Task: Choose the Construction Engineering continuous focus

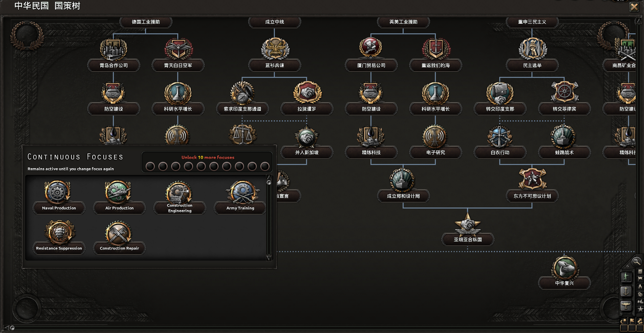Action: [x=179, y=197]
